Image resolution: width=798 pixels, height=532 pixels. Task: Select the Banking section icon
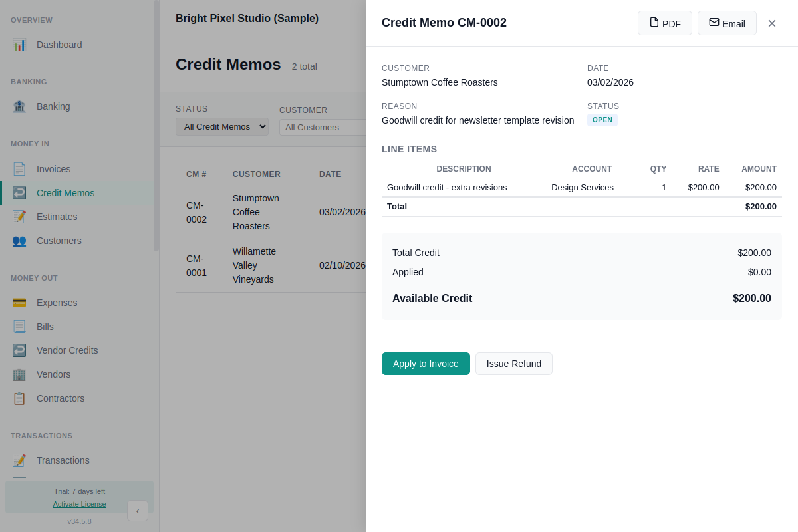[21, 106]
